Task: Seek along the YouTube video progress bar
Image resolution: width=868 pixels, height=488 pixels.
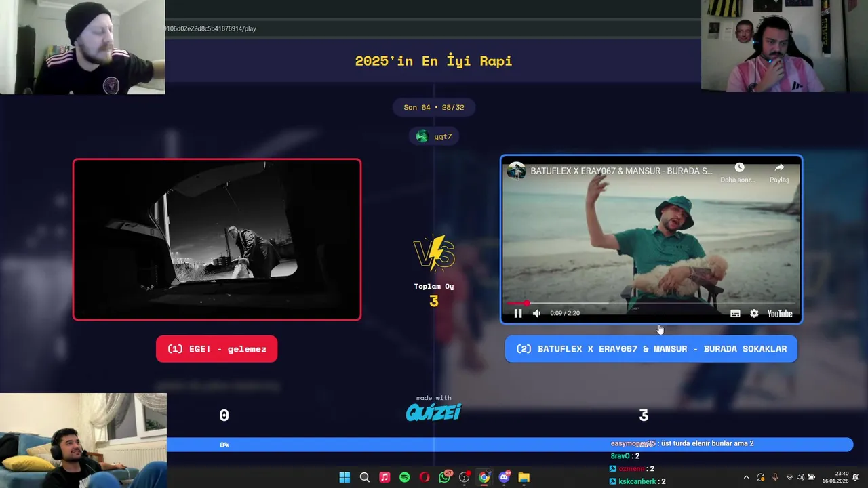Action: point(651,303)
